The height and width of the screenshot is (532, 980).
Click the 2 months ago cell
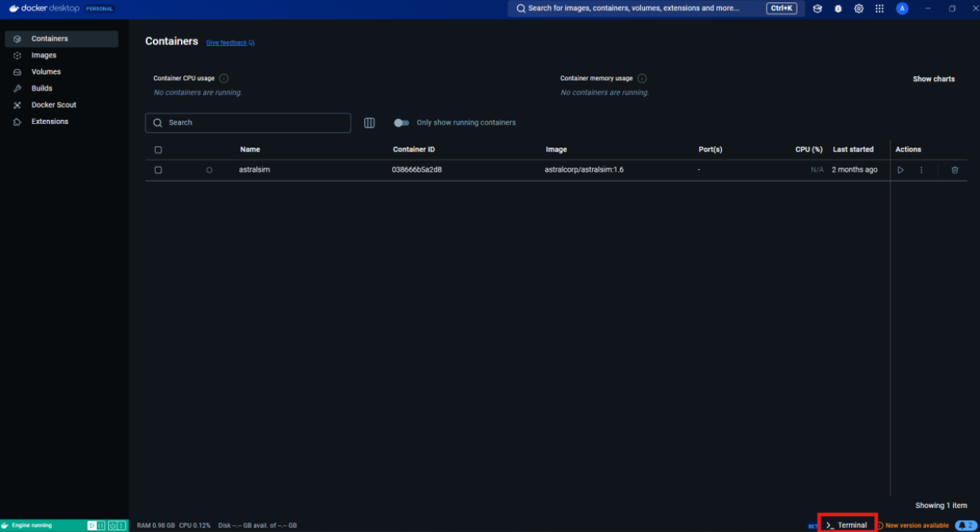click(855, 170)
